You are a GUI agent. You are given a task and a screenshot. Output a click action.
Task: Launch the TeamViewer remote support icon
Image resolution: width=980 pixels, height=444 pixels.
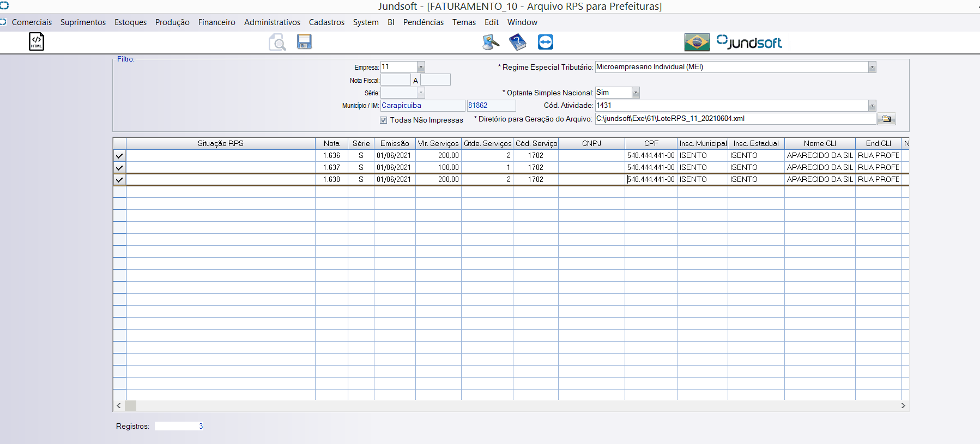coord(546,42)
